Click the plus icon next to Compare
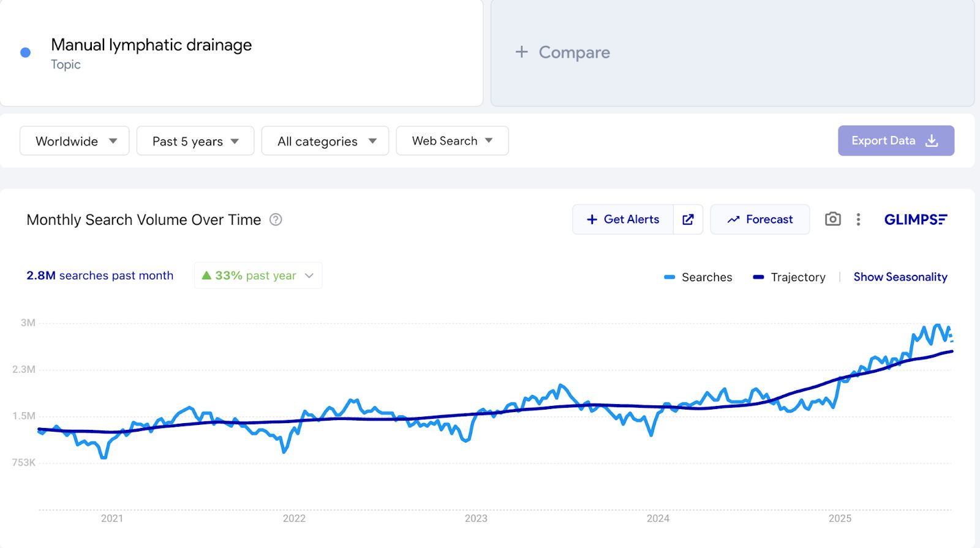980x548 pixels. pyautogui.click(x=521, y=52)
